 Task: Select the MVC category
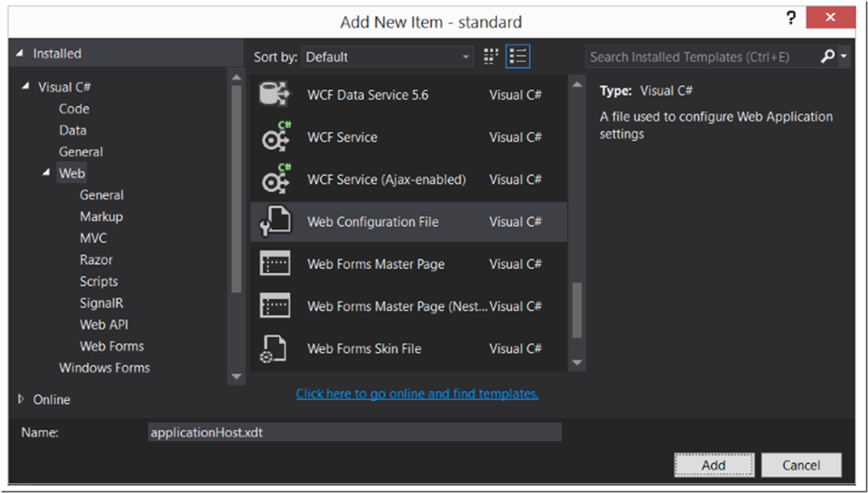[93, 238]
